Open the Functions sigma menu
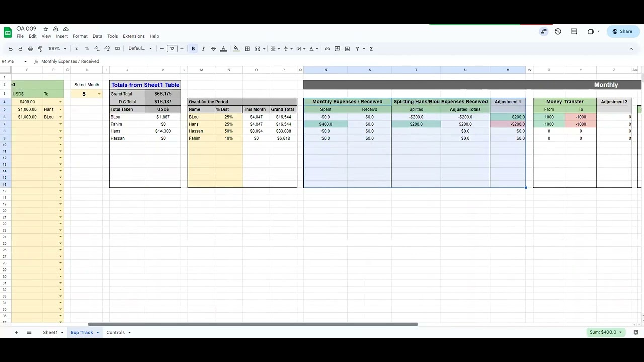 click(371, 49)
